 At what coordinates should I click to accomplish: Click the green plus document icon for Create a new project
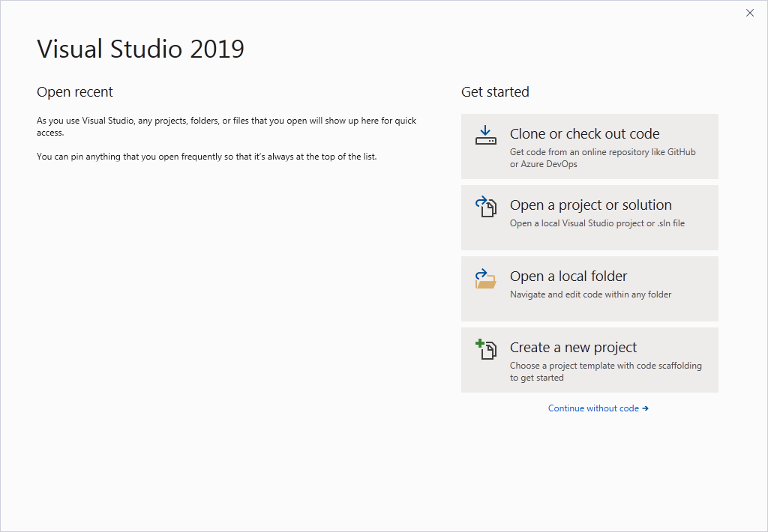485,349
